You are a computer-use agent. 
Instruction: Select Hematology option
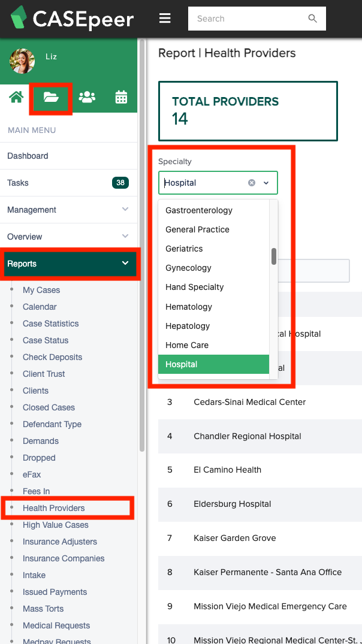point(214,307)
